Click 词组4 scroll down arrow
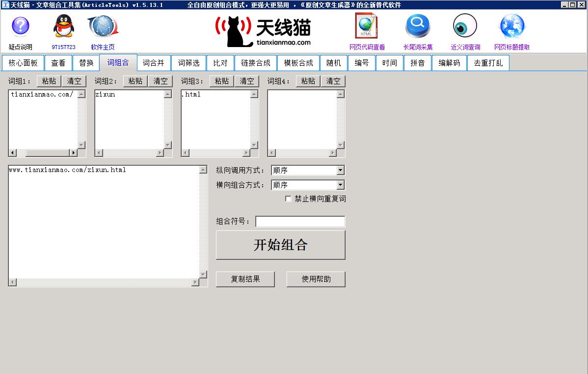 pos(341,145)
